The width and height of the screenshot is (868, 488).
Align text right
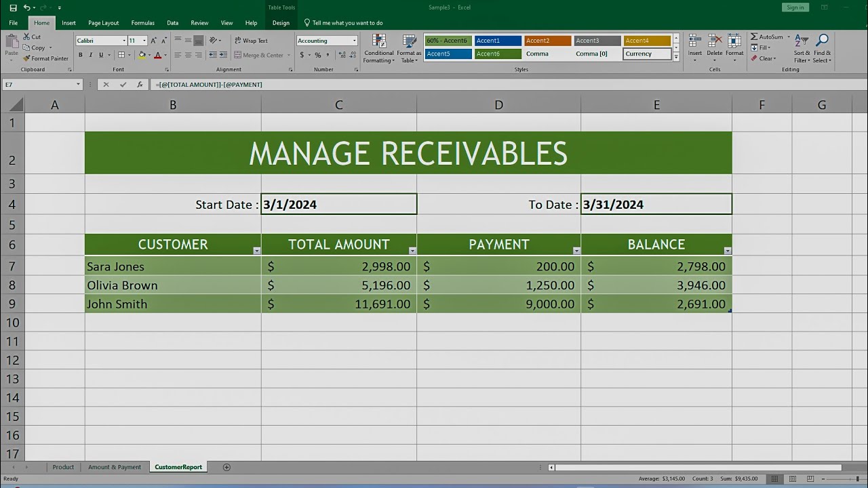click(199, 55)
